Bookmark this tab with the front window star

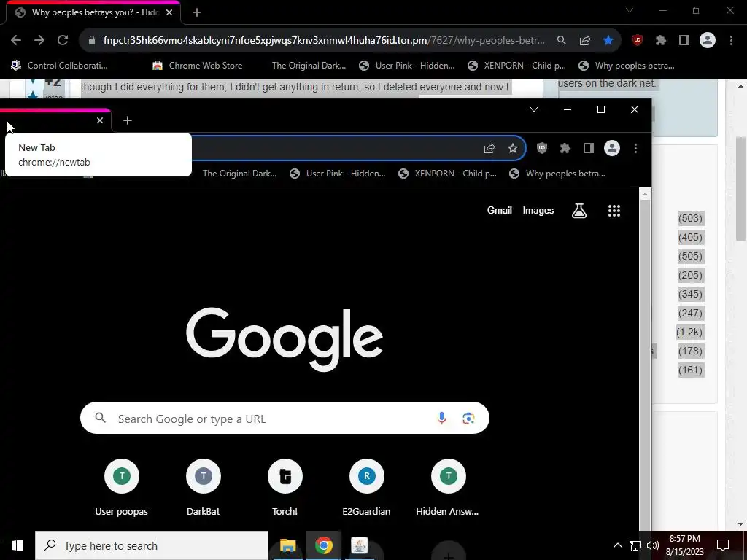[x=513, y=149]
